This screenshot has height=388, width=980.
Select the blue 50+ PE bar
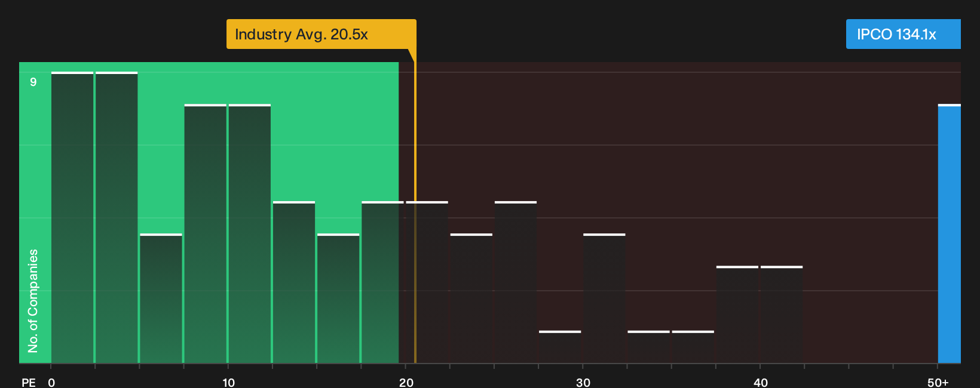point(950,233)
